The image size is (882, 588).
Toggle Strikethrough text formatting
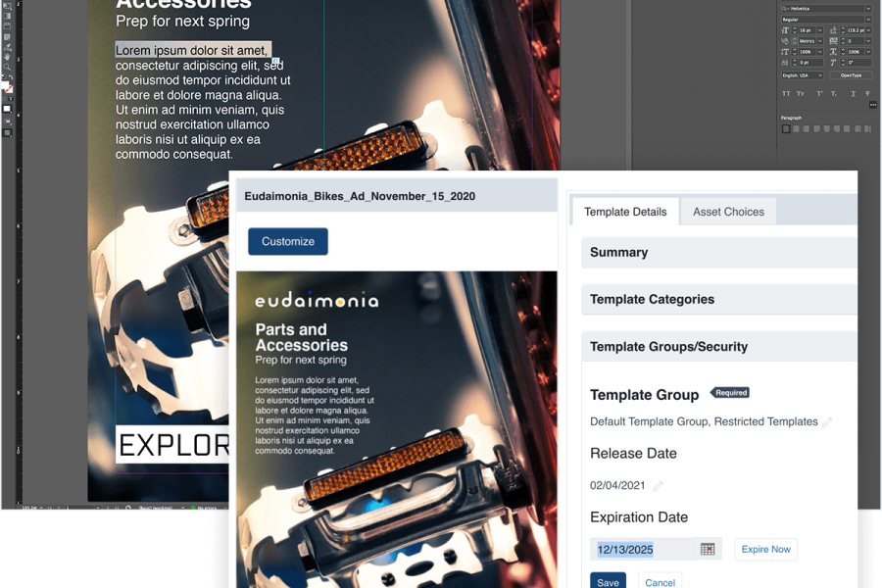click(868, 94)
